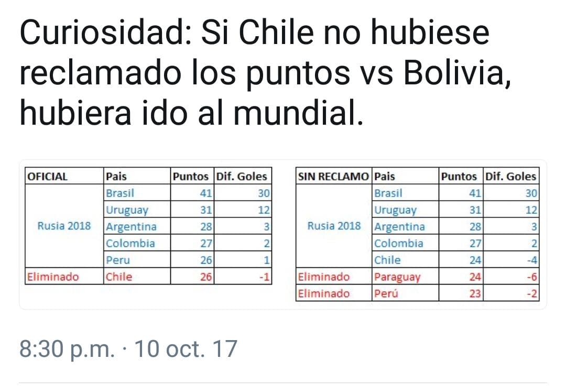
Task: Click the tweet timestamp 8:30 p.m.
Action: pyautogui.click(x=67, y=349)
